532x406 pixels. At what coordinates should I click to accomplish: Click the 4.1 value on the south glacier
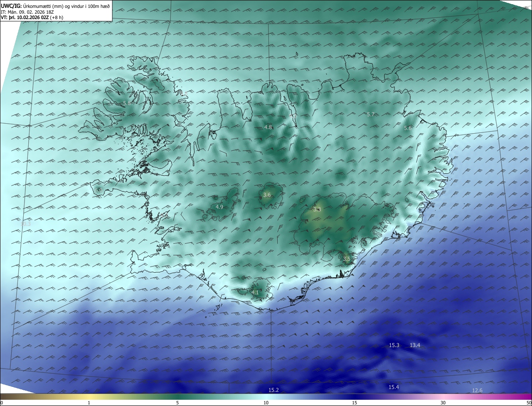tap(255, 292)
